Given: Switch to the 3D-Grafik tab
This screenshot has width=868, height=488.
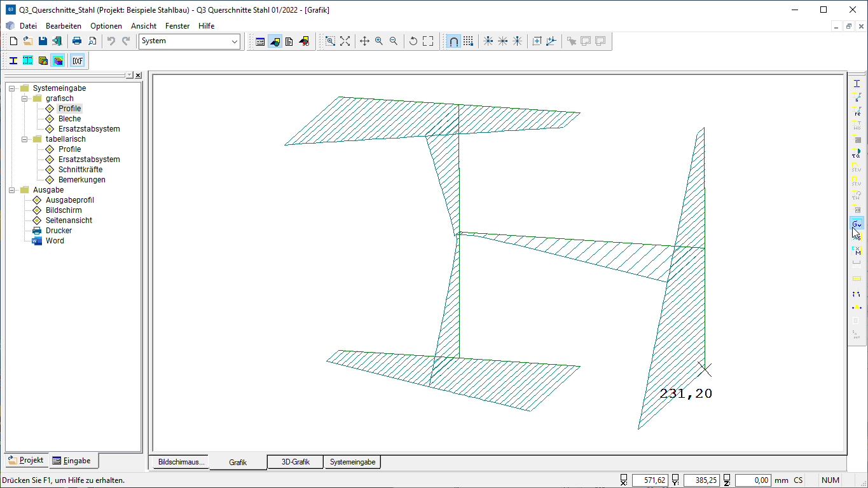Looking at the screenshot, I should click(x=296, y=462).
